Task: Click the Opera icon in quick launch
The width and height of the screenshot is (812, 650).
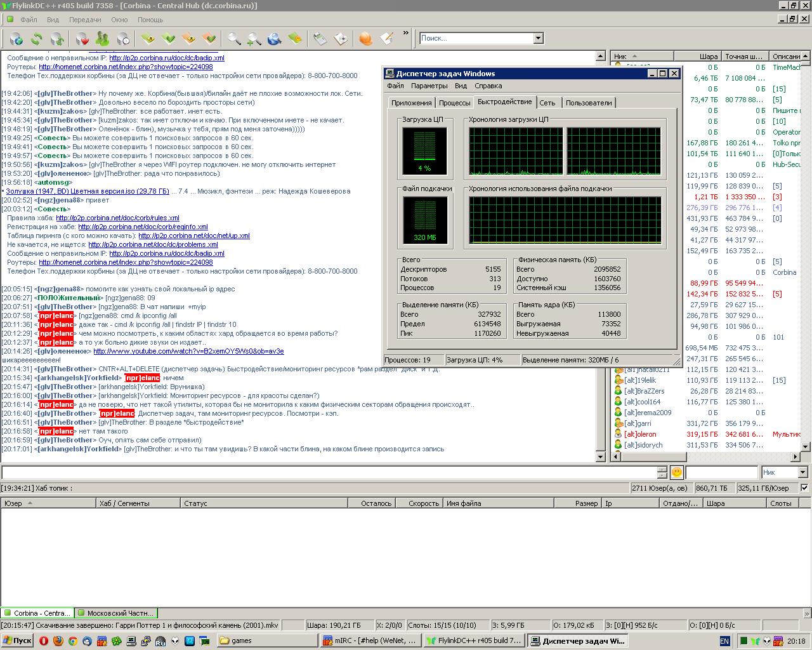Action: click(x=44, y=641)
